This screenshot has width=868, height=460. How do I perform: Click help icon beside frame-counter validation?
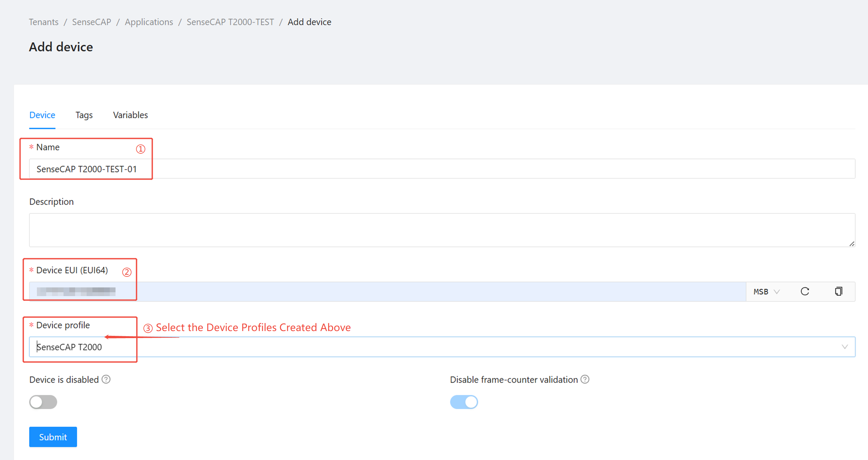585,379
